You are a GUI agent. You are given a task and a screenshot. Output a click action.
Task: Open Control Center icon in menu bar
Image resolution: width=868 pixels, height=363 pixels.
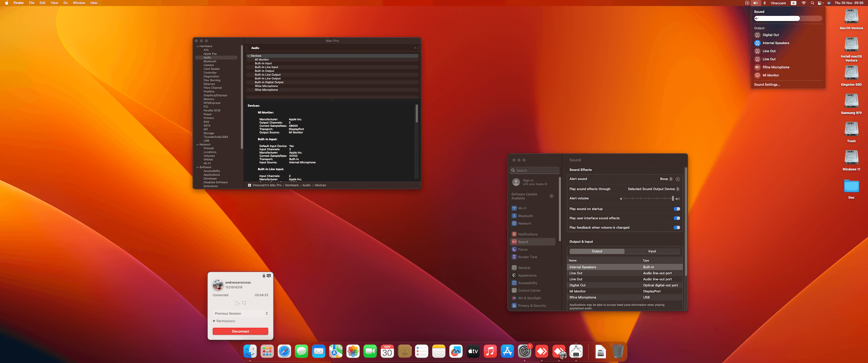tap(820, 3)
